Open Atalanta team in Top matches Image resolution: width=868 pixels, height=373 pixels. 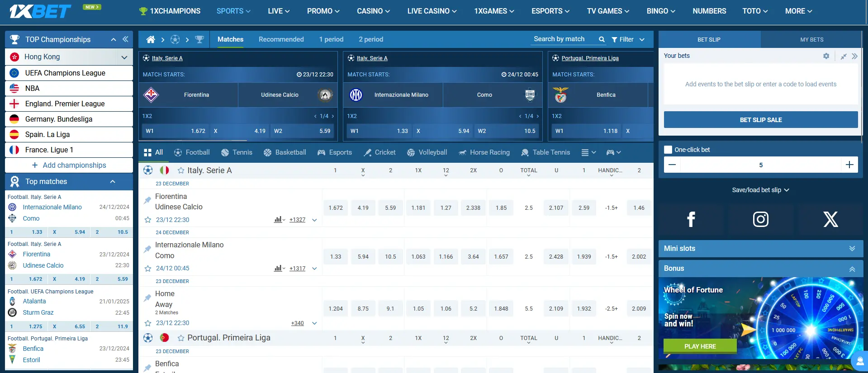[34, 301]
